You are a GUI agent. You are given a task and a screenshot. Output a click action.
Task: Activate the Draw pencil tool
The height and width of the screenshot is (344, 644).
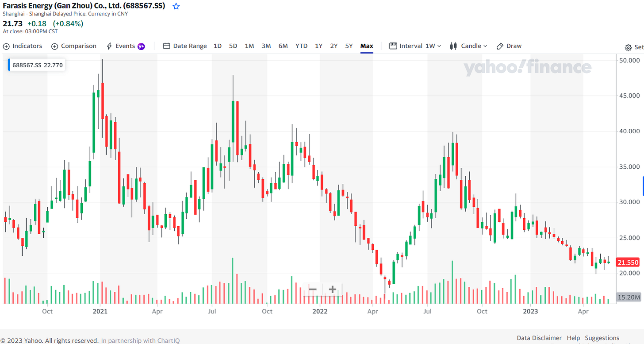click(500, 46)
